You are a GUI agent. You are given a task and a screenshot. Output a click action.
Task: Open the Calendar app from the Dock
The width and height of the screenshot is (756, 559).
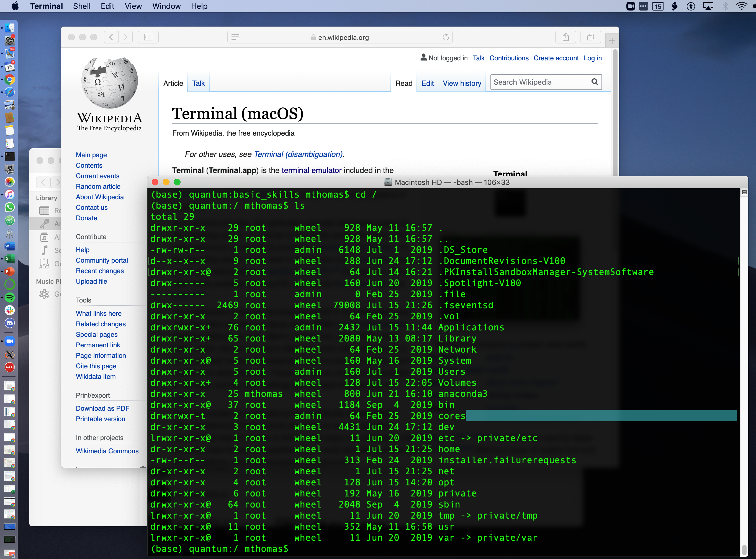click(x=9, y=67)
